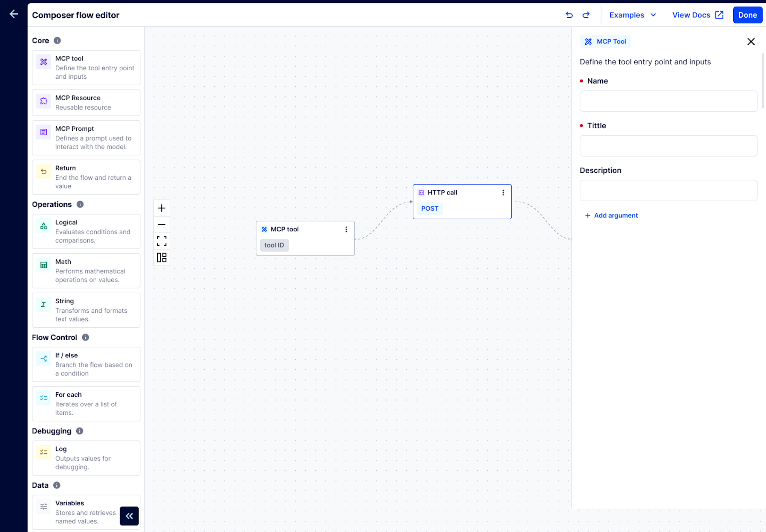Open the MCP tool node options menu
766x532 pixels.
tap(346, 229)
